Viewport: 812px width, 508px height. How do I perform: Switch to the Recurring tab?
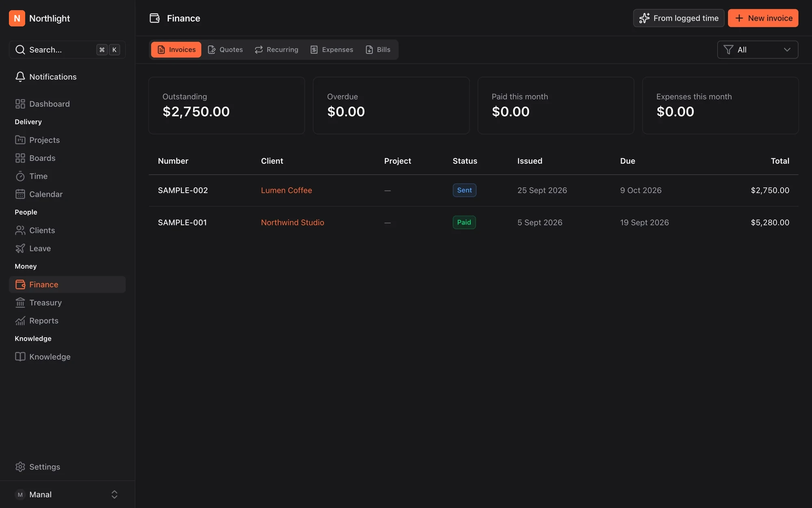click(x=276, y=50)
